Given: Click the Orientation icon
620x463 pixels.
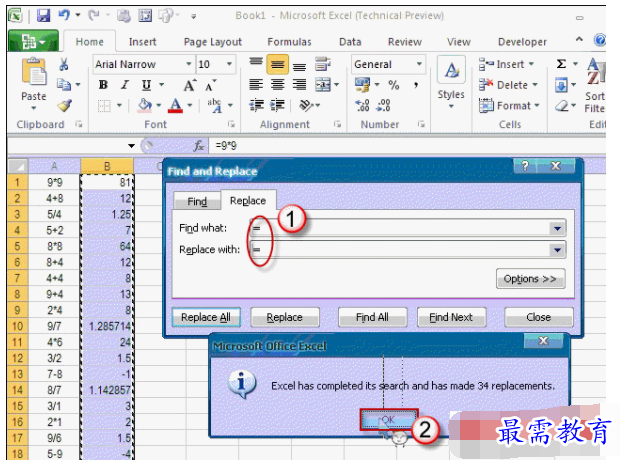Looking at the screenshot, I should [x=306, y=105].
